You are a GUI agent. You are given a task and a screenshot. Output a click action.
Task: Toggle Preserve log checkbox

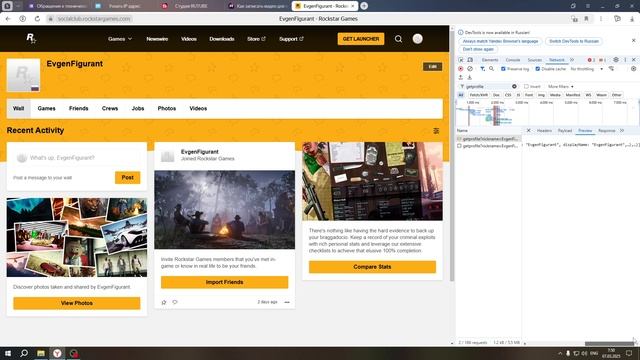tap(503, 69)
